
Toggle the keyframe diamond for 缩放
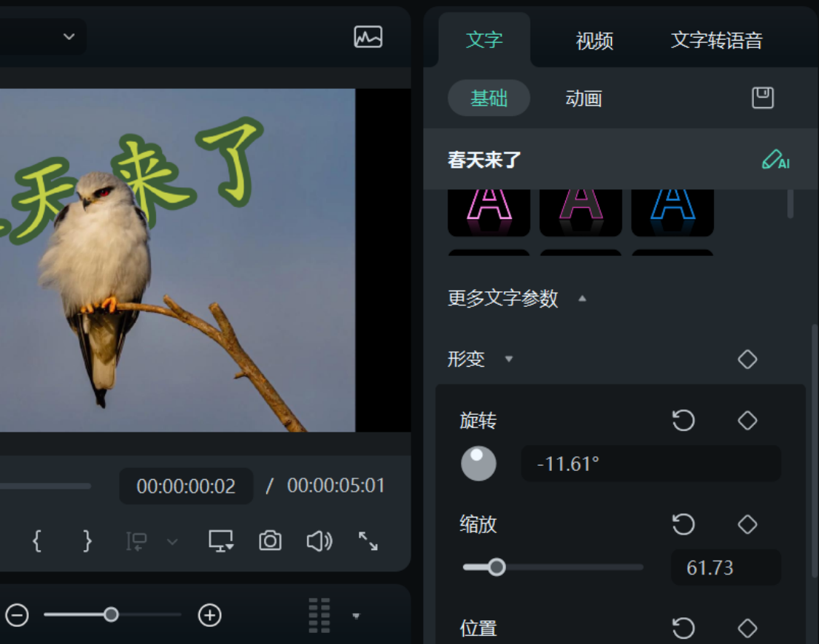click(746, 524)
